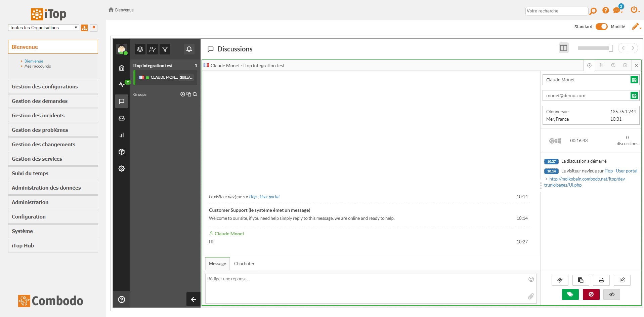
Task: Open the statistics bar chart icon
Action: pos(122,135)
